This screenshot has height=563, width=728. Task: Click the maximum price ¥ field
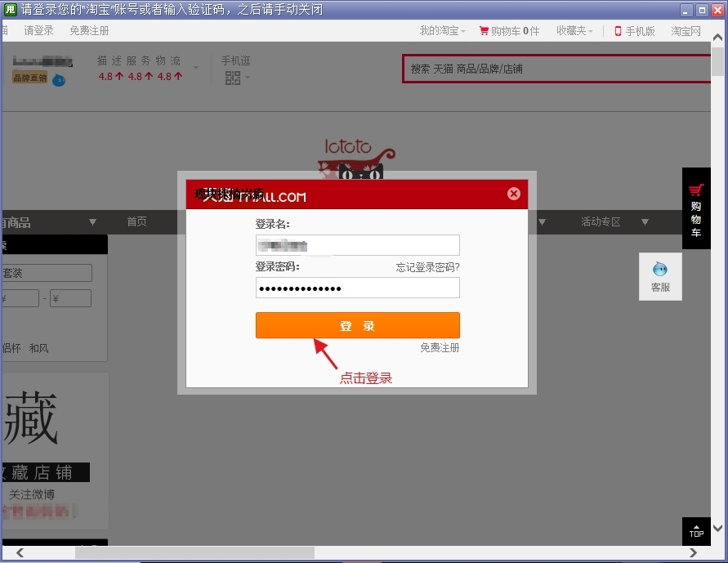(x=70, y=298)
